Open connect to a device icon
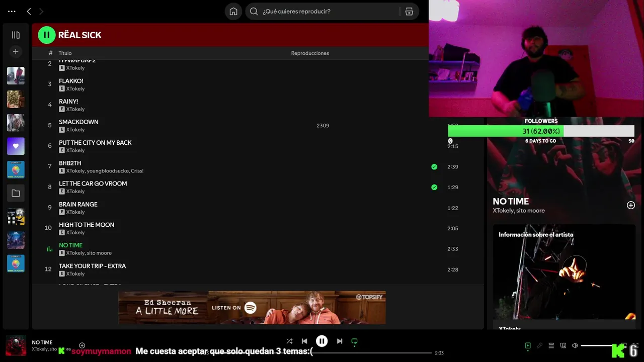The height and width of the screenshot is (362, 644). [x=563, y=346]
